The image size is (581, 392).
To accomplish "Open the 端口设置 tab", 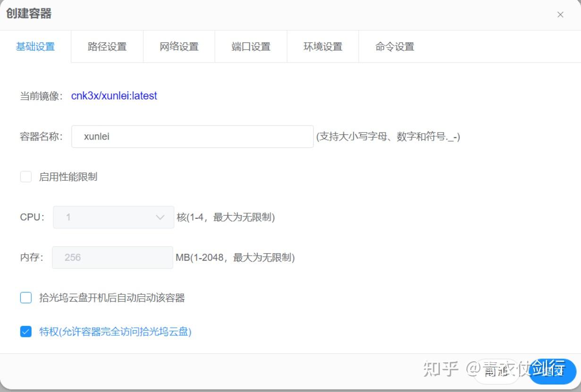I will pyautogui.click(x=251, y=46).
